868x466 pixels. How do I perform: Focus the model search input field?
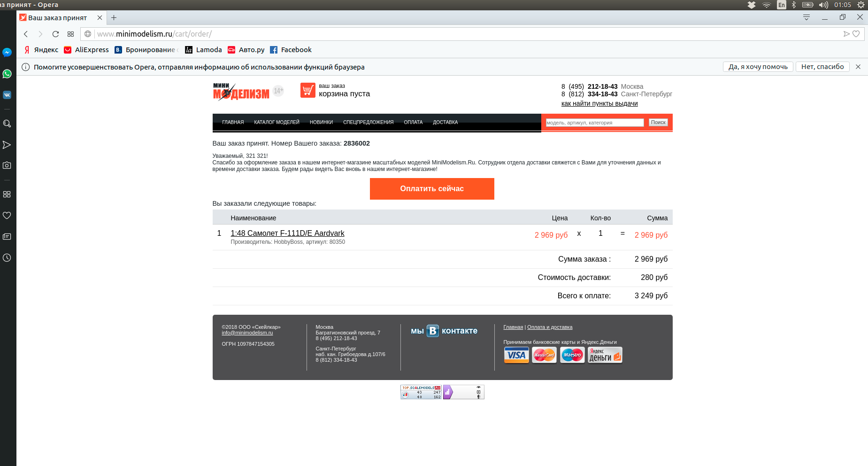point(594,123)
